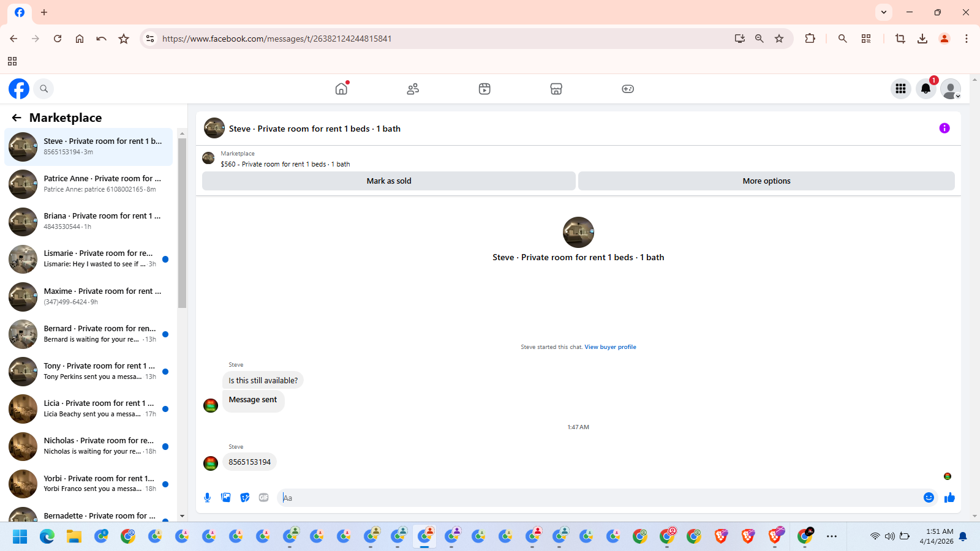
Task: Send a thumbs-up like
Action: coord(949,498)
